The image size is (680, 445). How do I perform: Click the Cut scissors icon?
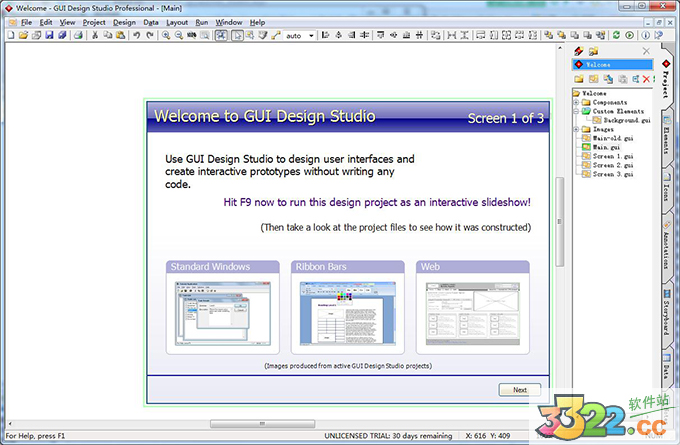click(x=95, y=35)
